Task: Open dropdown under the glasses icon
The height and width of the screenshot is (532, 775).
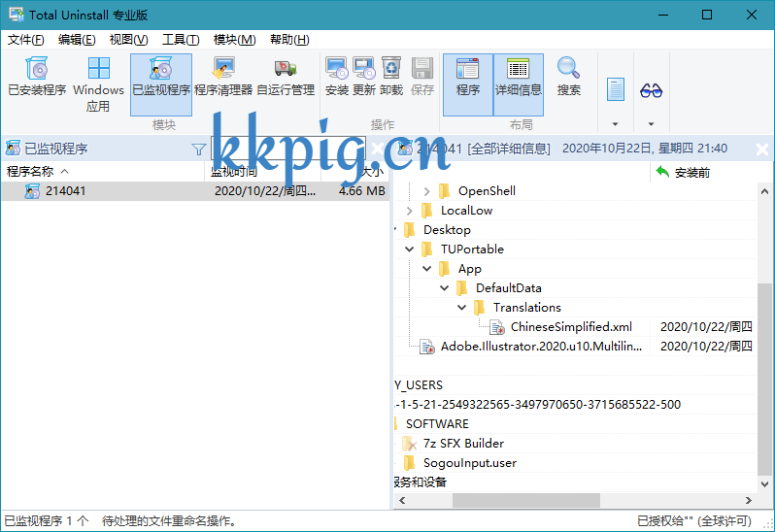Action: pyautogui.click(x=651, y=124)
